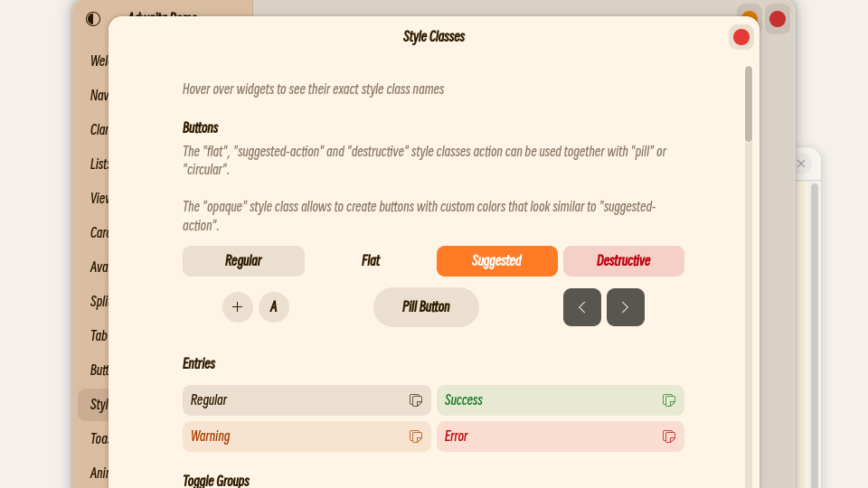Click the circular plus icon button
The height and width of the screenshot is (488, 868).
tap(238, 307)
